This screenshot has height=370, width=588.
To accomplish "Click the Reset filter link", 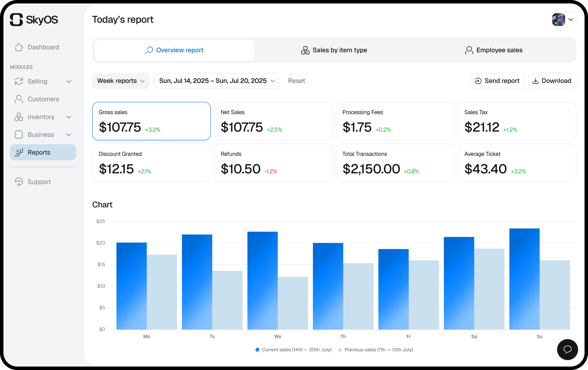I will click(296, 81).
